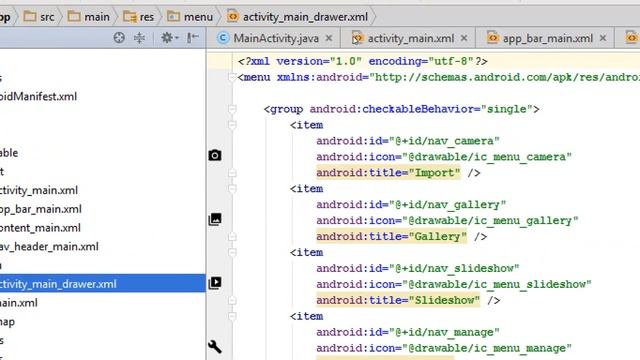Close the MainActivity.java tab

click(x=329, y=38)
